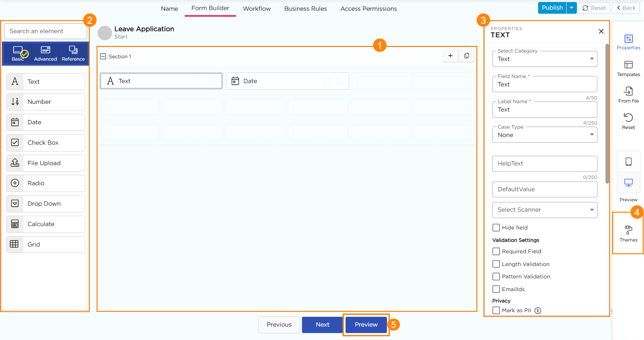Image resolution: width=644 pixels, height=340 pixels.
Task: Check the Mark as PII option
Action: pos(496,311)
